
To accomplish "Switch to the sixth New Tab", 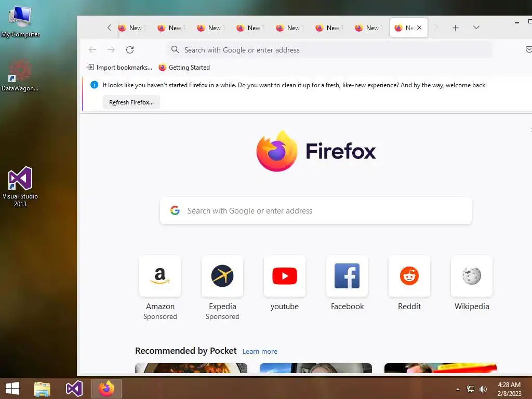I will point(329,28).
